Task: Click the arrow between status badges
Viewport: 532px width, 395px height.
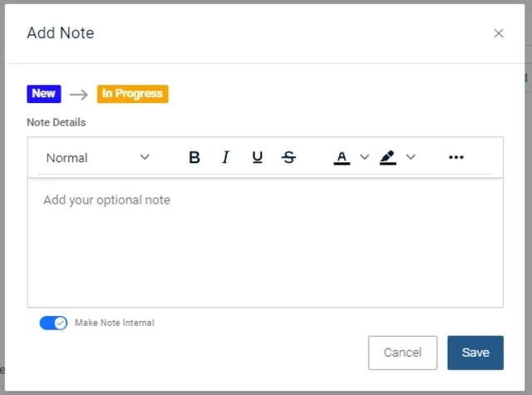Action: [x=79, y=94]
